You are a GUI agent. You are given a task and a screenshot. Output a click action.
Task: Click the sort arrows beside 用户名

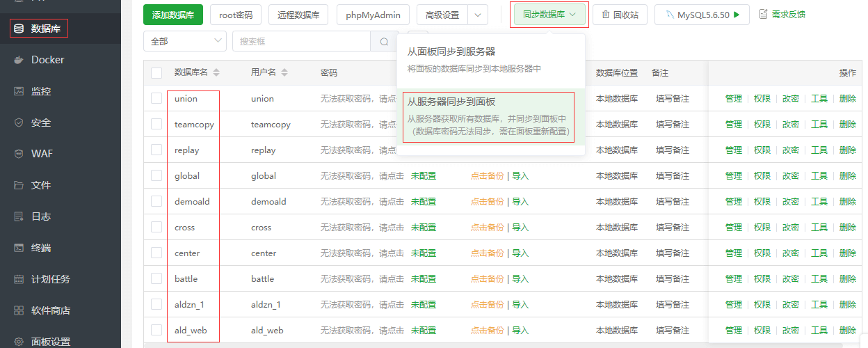pyautogui.click(x=284, y=72)
